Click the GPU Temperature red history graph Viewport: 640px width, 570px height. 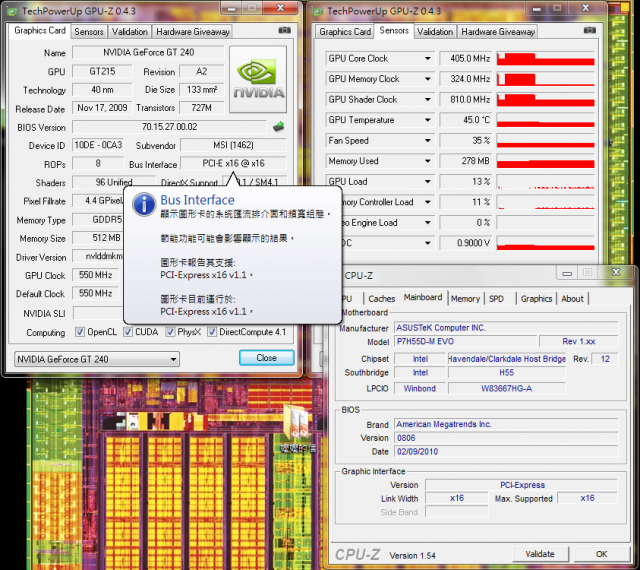545,120
